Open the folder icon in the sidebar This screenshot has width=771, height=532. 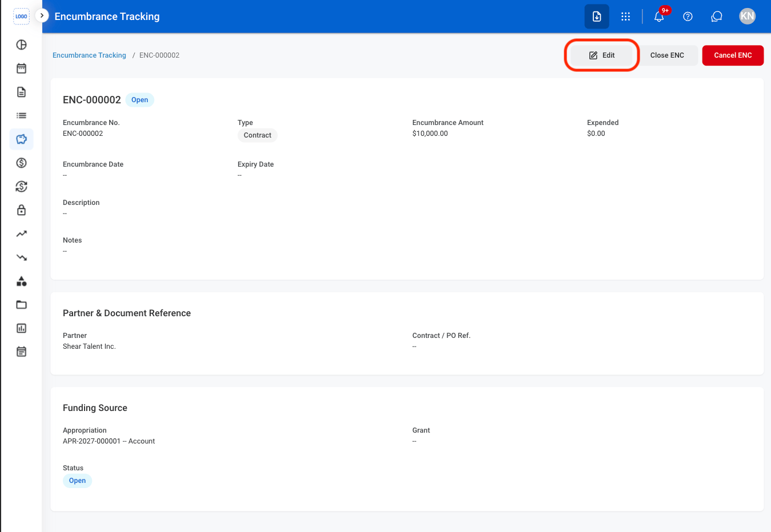pos(21,304)
